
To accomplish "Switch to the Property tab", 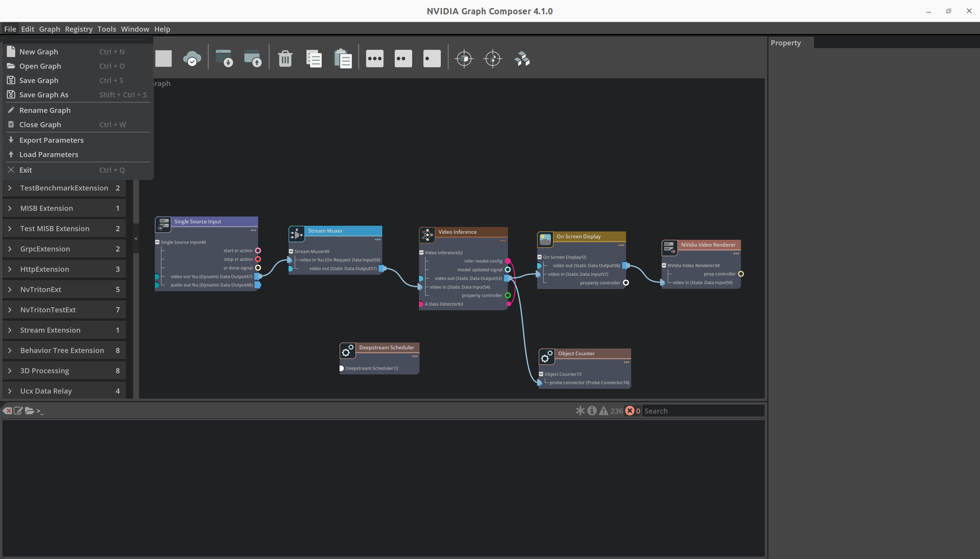I will point(791,43).
